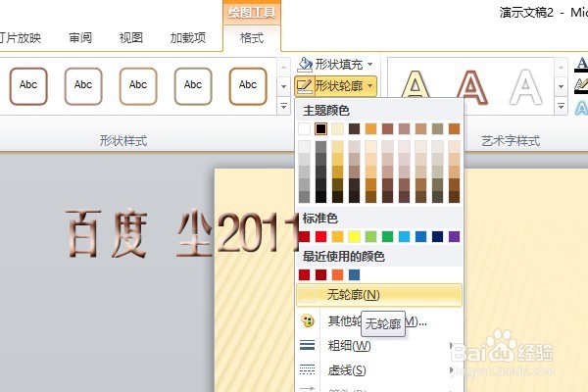
Task: Apply the fourth Abc shape style
Action: pyautogui.click(x=193, y=86)
